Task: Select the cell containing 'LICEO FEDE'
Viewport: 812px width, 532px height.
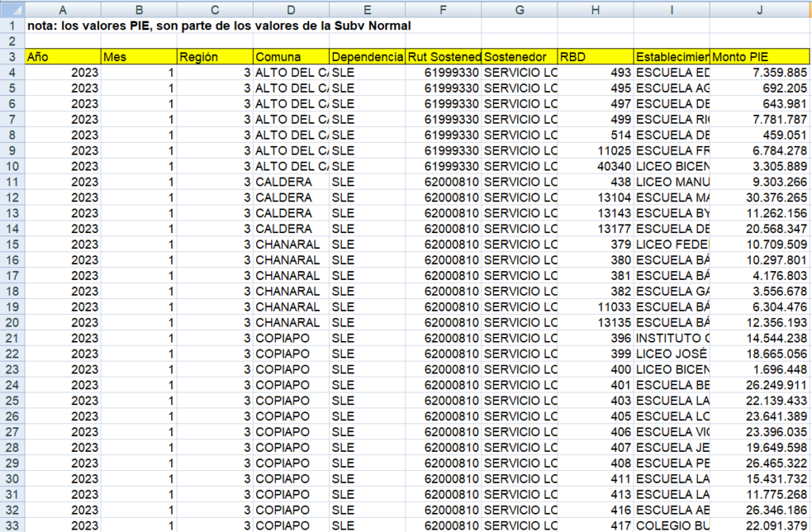Action: [x=672, y=245]
